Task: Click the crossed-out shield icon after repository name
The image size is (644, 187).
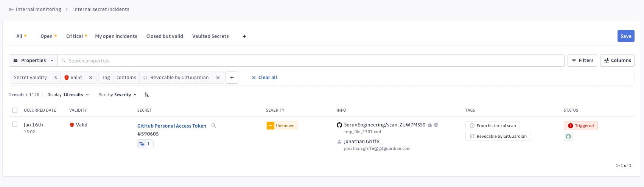Action: pos(436,125)
